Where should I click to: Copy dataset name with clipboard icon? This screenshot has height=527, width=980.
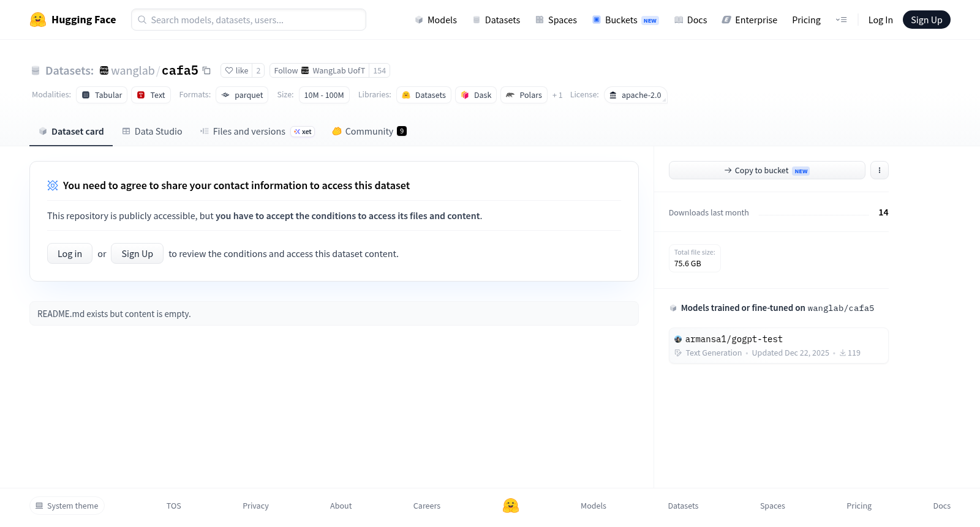pyautogui.click(x=207, y=71)
